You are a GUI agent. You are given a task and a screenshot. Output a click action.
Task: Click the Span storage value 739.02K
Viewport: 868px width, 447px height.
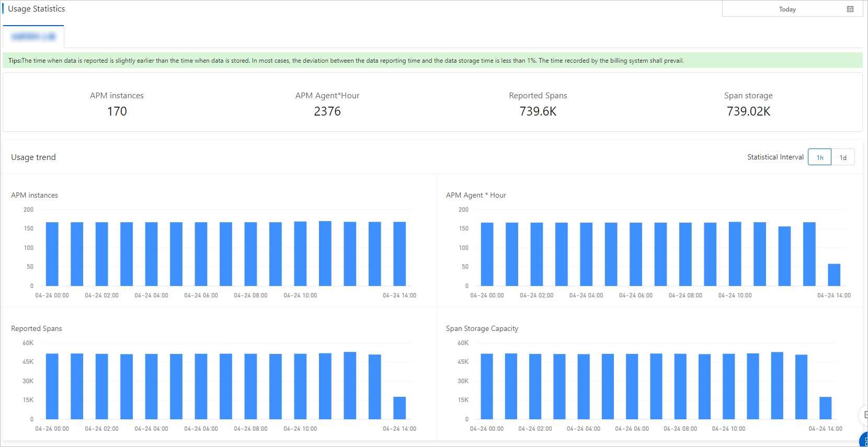click(748, 111)
